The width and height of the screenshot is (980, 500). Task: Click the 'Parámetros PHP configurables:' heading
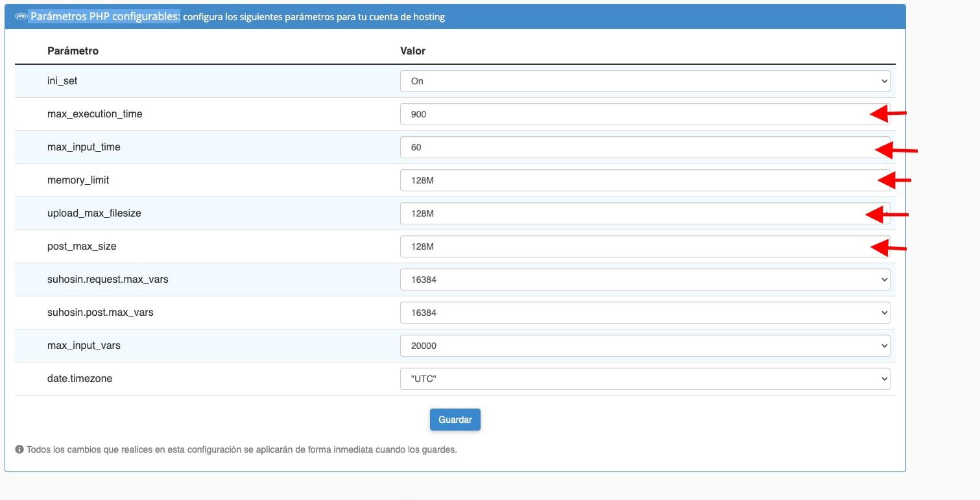click(105, 17)
